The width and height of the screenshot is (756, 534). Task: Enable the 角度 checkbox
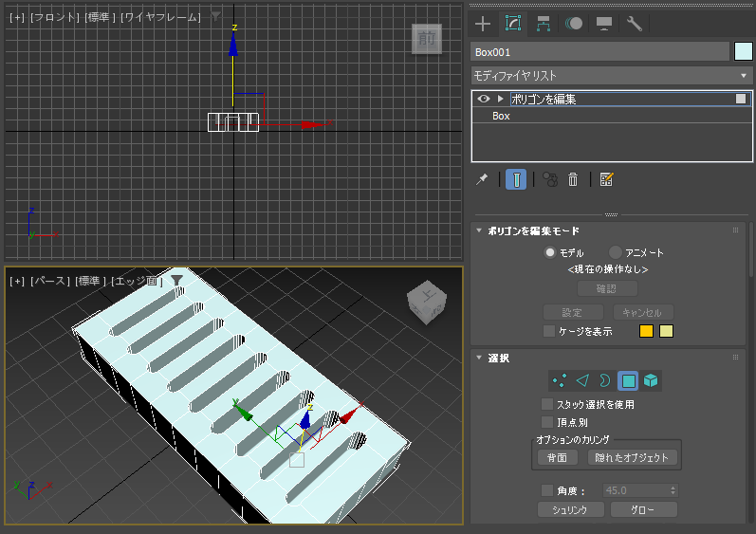(x=547, y=490)
